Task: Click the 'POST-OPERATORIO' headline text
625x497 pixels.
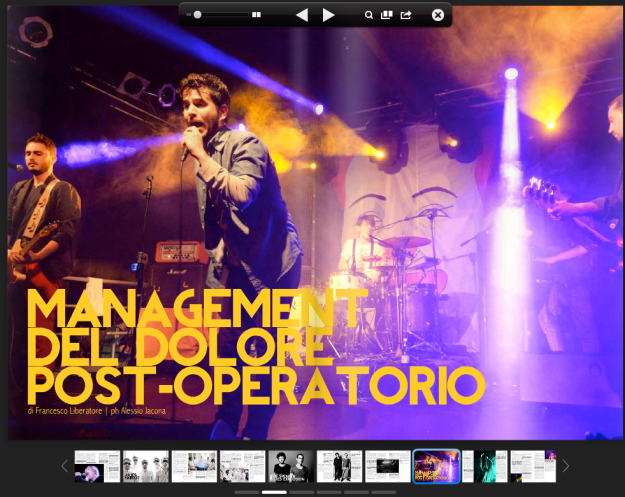Action: point(256,385)
